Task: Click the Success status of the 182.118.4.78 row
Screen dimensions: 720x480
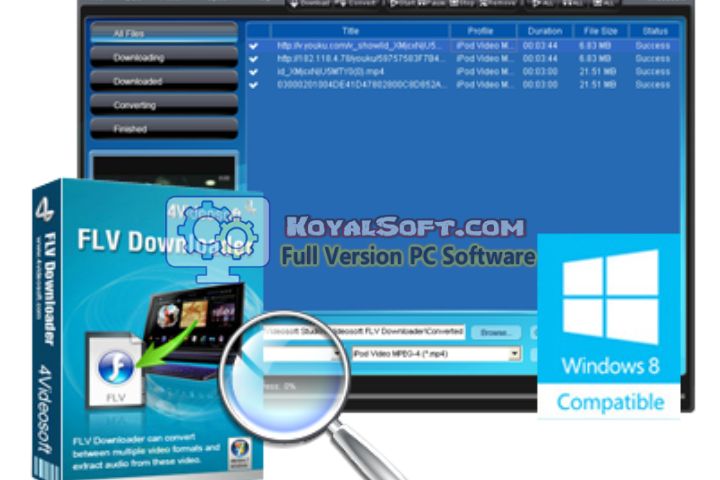Action: pyautogui.click(x=652, y=59)
